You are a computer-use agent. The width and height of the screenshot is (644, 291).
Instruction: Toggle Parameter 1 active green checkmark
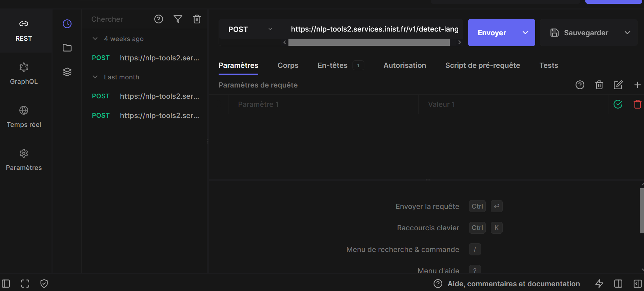(618, 104)
